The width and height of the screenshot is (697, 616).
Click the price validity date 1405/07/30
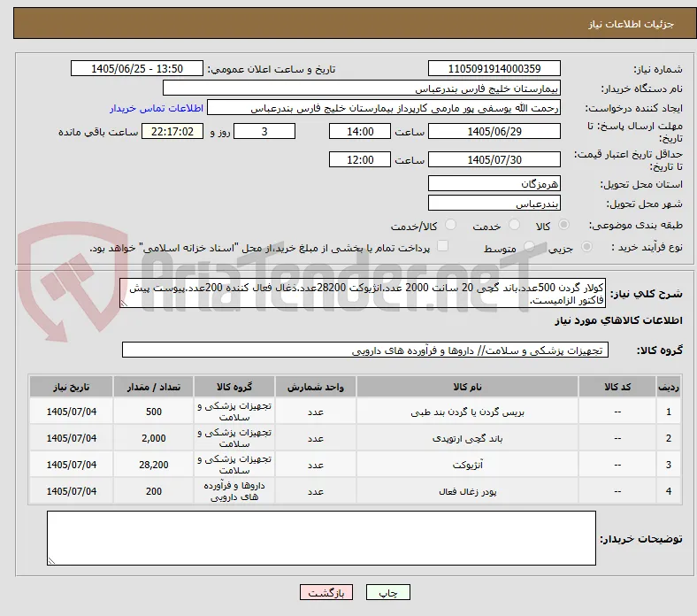click(494, 159)
